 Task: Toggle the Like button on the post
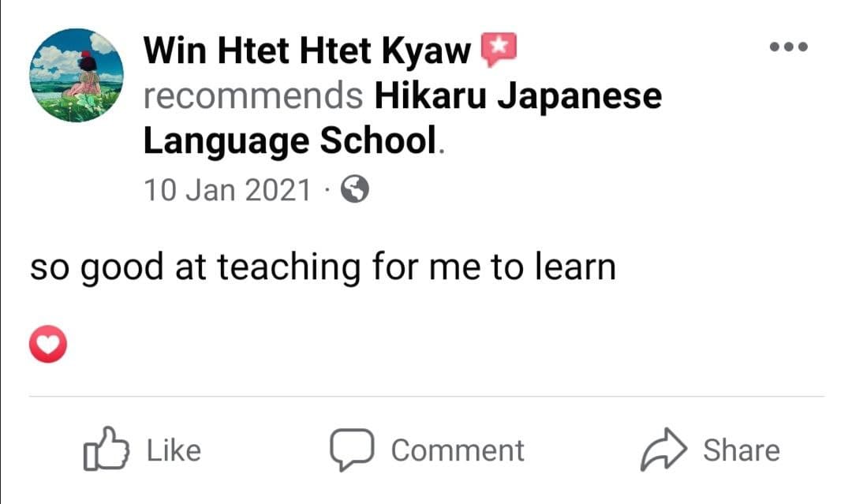click(142, 450)
